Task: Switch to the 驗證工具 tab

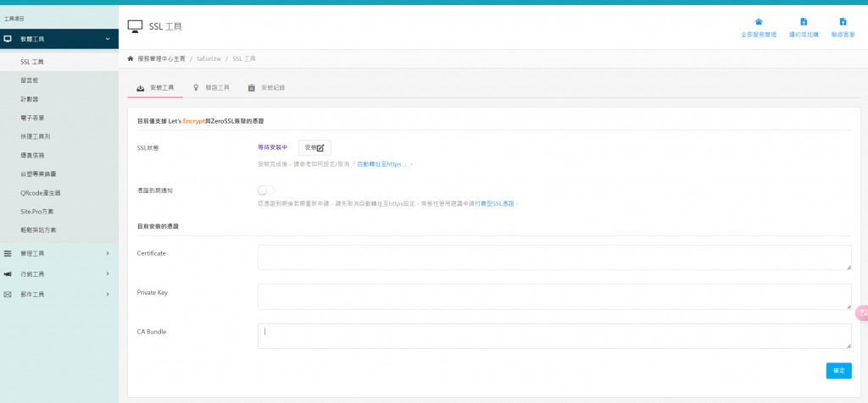Action: [211, 88]
